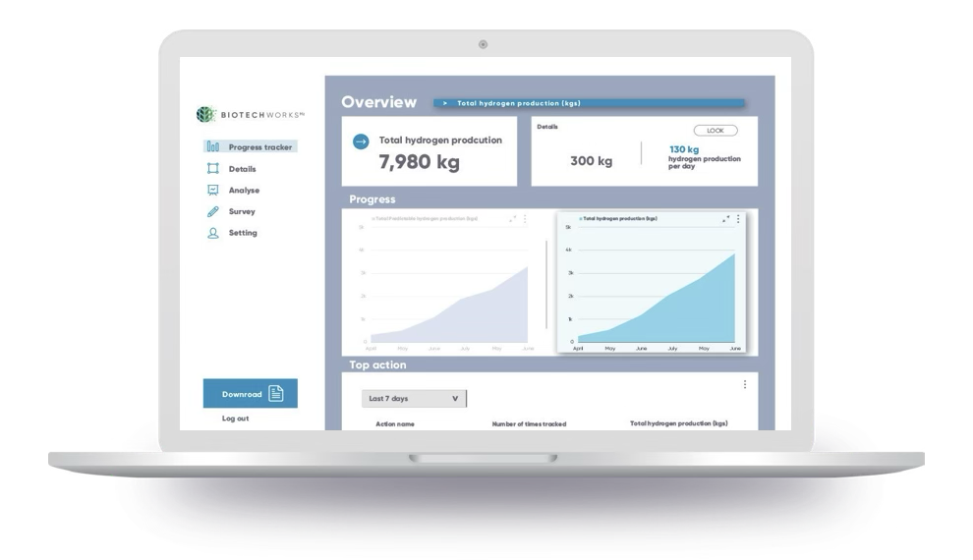Open the predictable chart's three-dot menu
973x560 pixels.
pos(525,219)
